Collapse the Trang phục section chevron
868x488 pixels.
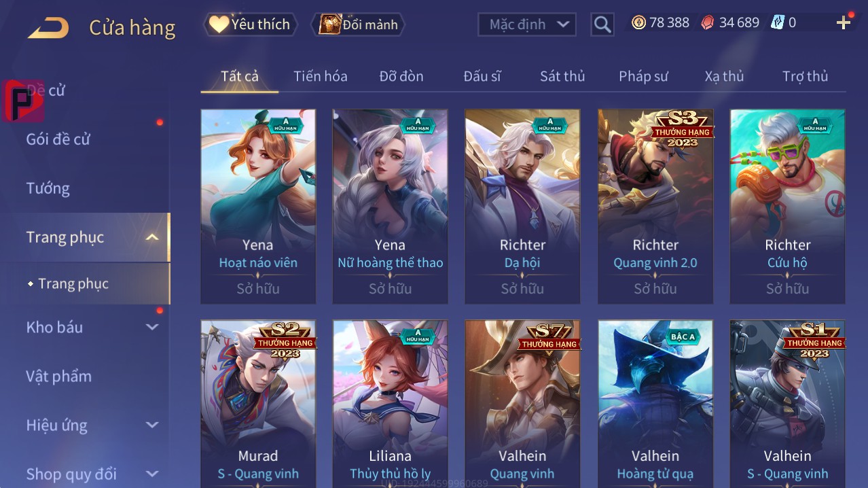[152, 237]
